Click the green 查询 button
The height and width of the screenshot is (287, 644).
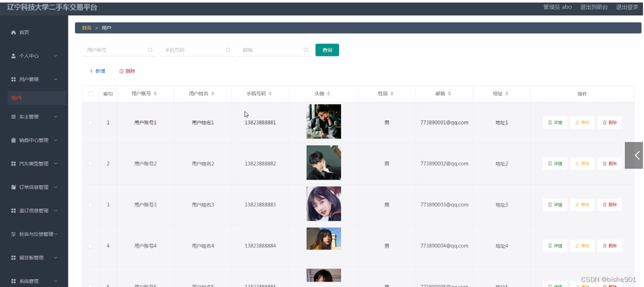327,50
